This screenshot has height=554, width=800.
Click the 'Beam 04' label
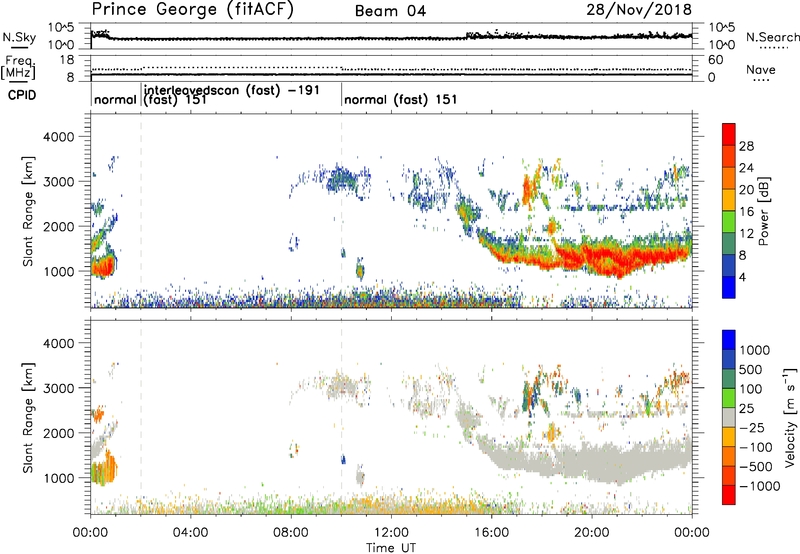(x=390, y=11)
